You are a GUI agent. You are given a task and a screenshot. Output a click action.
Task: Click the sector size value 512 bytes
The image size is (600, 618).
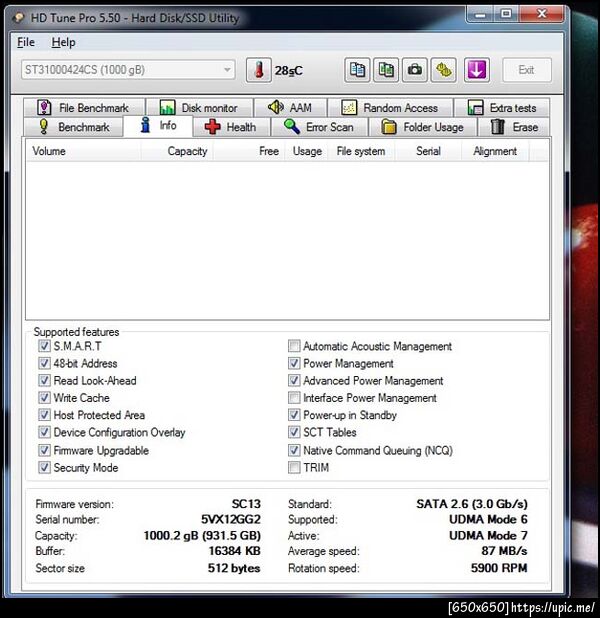click(x=234, y=568)
